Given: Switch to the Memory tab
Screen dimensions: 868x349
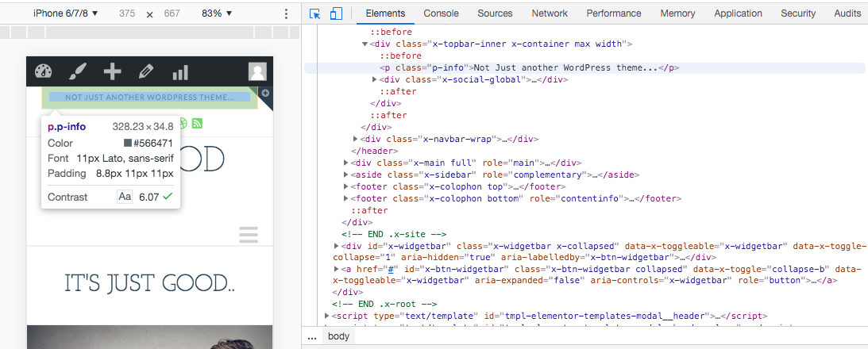Looking at the screenshot, I should [677, 13].
